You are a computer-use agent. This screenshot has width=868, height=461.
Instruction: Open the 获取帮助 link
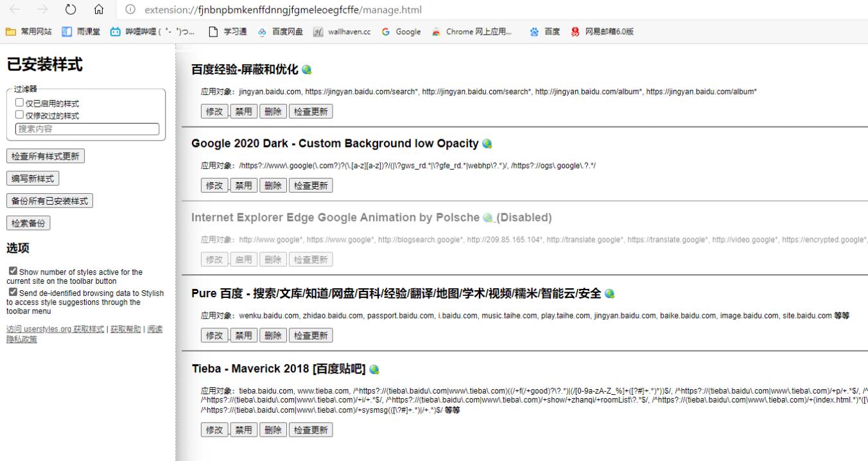click(125, 329)
